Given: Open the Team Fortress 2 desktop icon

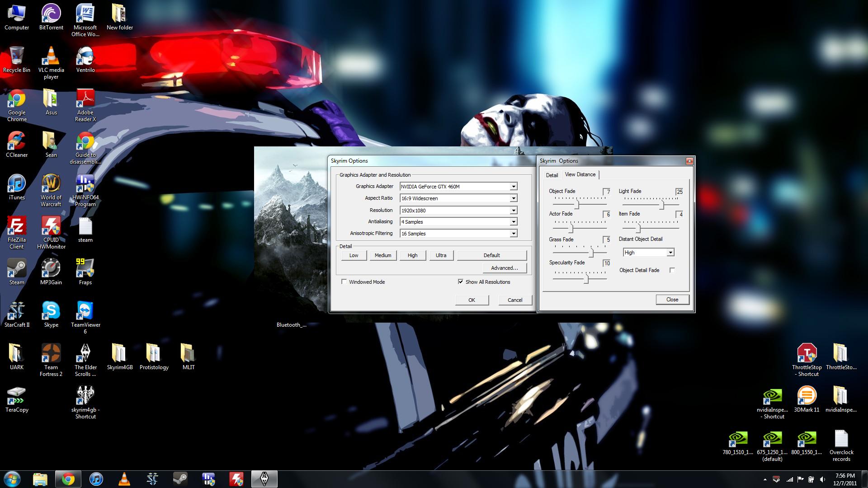Looking at the screenshot, I should pos(51,360).
